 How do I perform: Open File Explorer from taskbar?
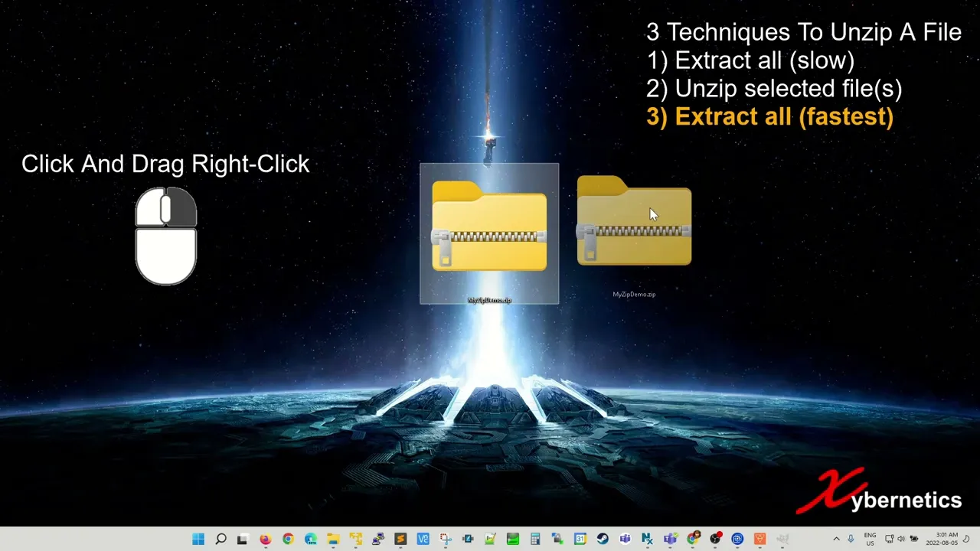[333, 539]
